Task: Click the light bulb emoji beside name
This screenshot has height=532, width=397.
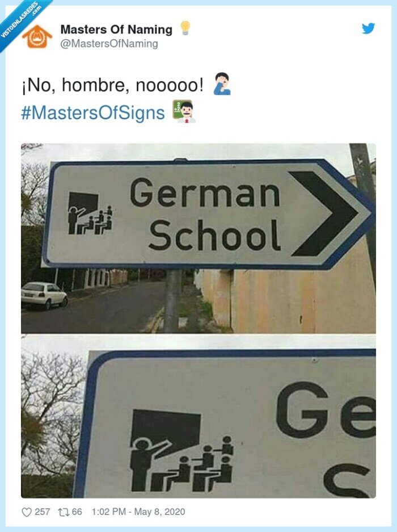Action: pos(185,28)
